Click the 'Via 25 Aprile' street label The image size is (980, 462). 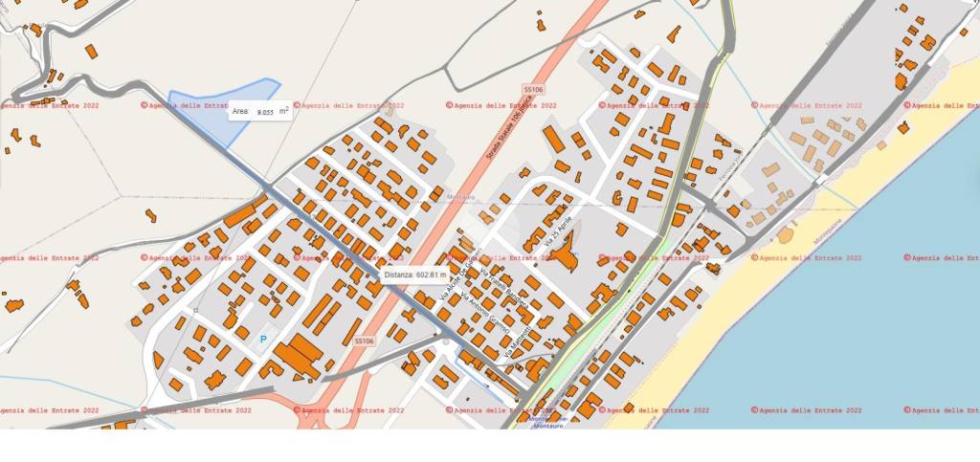pos(558,230)
